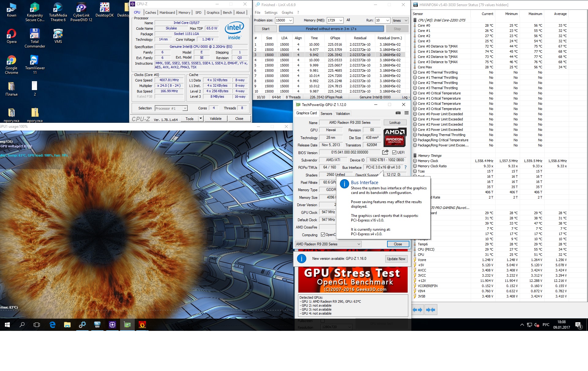Viewport: 588px width, 371px height.
Task: Uncheck the UEFI checkbox
Action: (394, 153)
